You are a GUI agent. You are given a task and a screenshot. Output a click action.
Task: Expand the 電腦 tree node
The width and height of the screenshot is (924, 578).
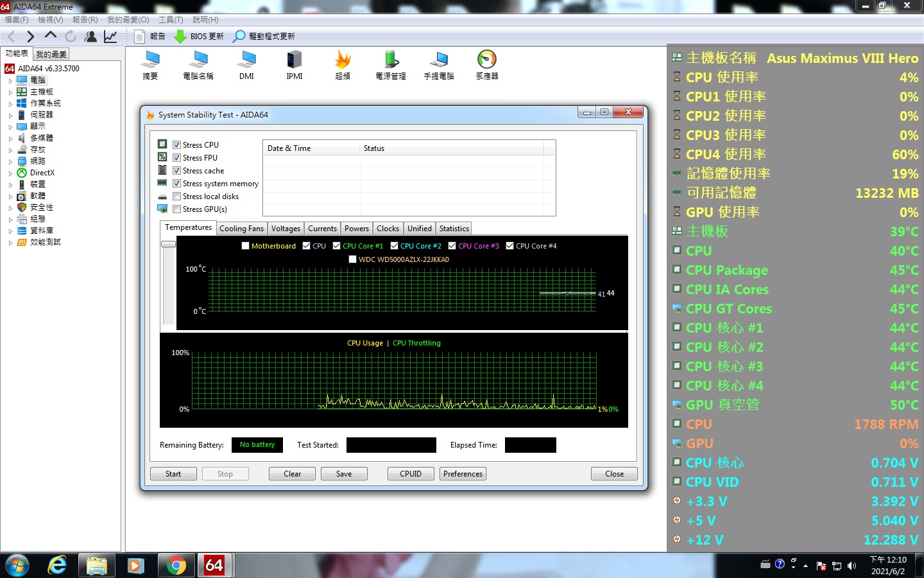pos(10,80)
